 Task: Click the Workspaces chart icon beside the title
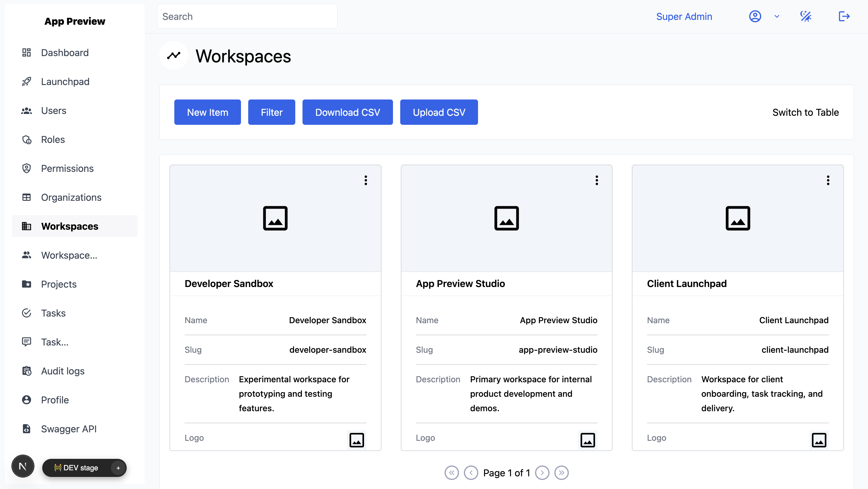(173, 55)
